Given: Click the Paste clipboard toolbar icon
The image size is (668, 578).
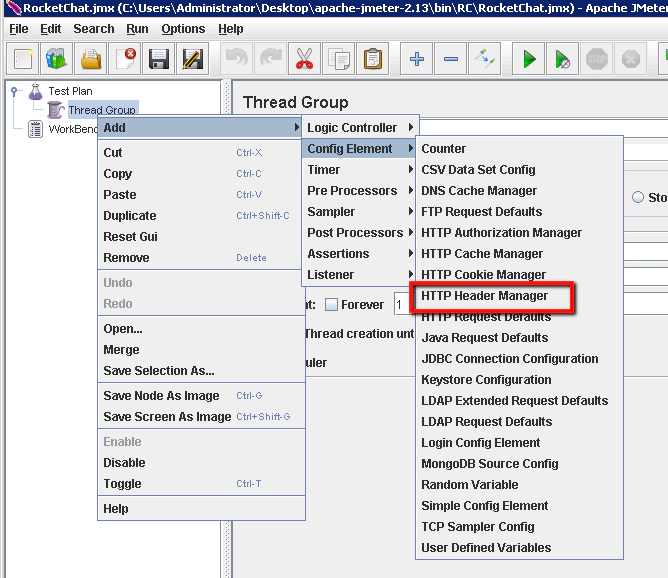Looking at the screenshot, I should coord(373,60).
